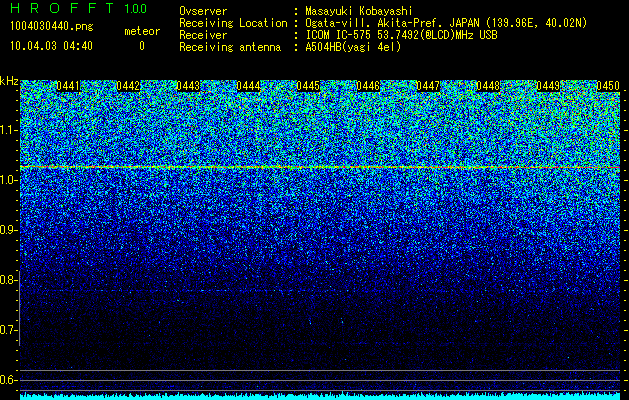Viewport: 629px width, 400px height.
Task: Click the Ovserver label
Action: pyautogui.click(x=203, y=11)
